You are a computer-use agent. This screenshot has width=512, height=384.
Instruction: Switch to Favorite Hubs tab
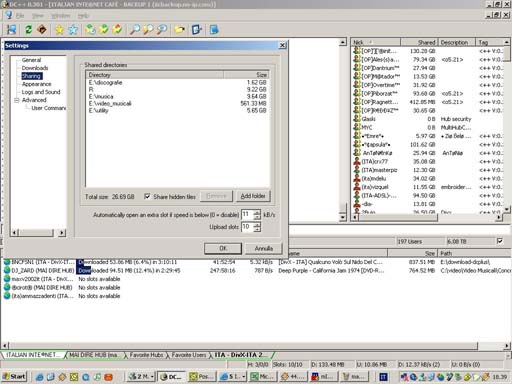click(x=146, y=355)
